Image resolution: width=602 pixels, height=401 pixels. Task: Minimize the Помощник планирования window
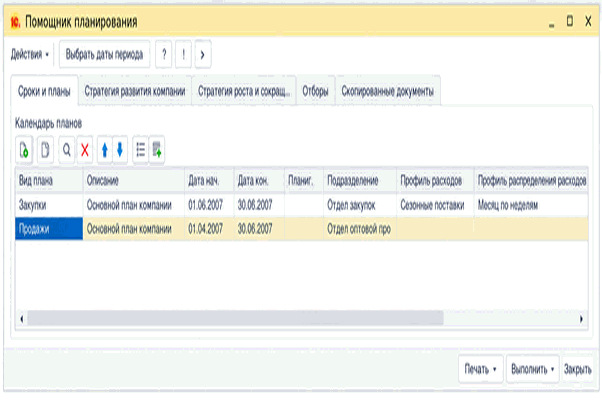pos(552,24)
